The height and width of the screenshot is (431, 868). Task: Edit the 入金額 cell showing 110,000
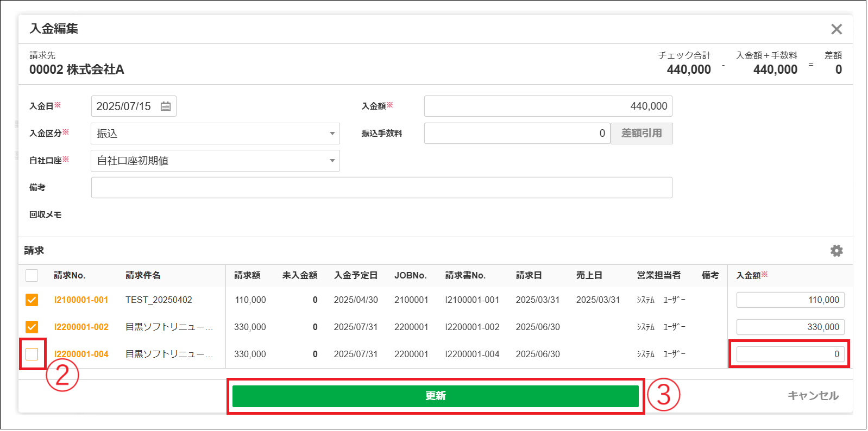(790, 300)
